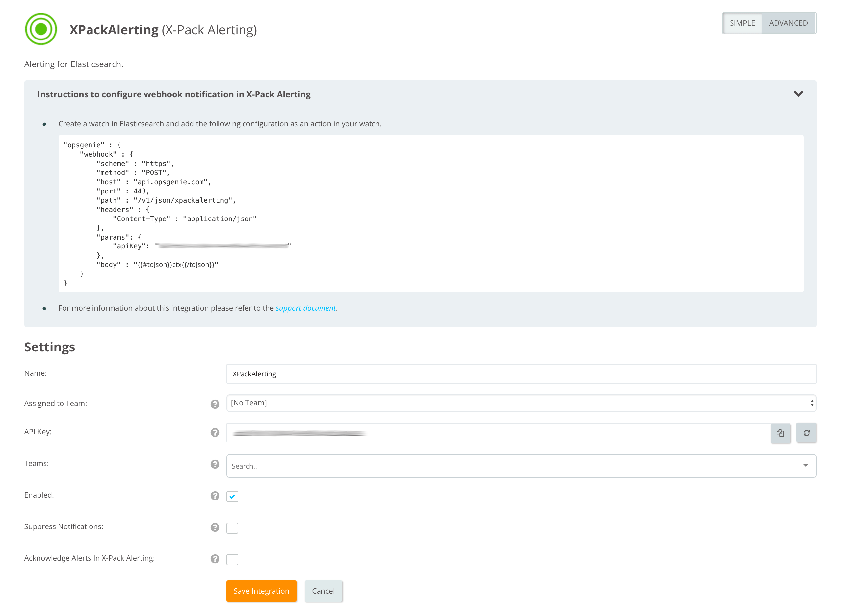The image size is (847, 616).
Task: Disable the Enabled checkbox
Action: pyautogui.click(x=232, y=496)
